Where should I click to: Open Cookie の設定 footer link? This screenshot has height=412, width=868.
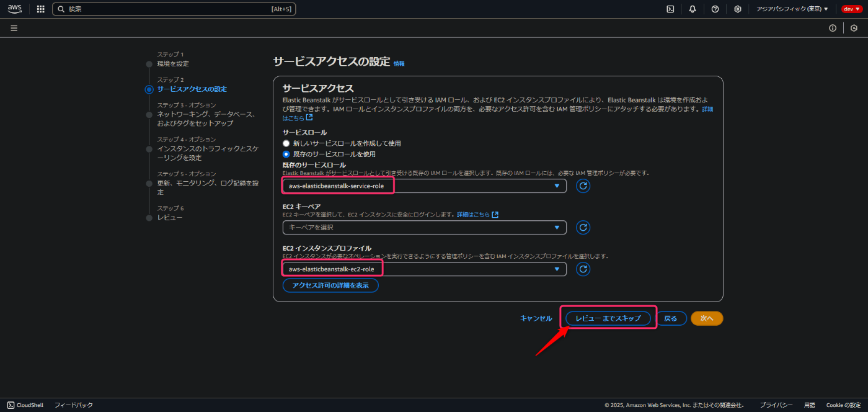pos(843,405)
